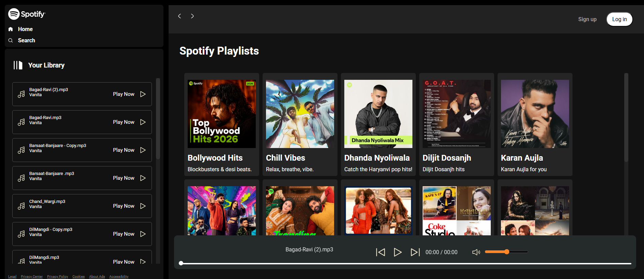
Task: Play Chand_Wargi.mp3 using its triangle icon
Action: coord(143,206)
